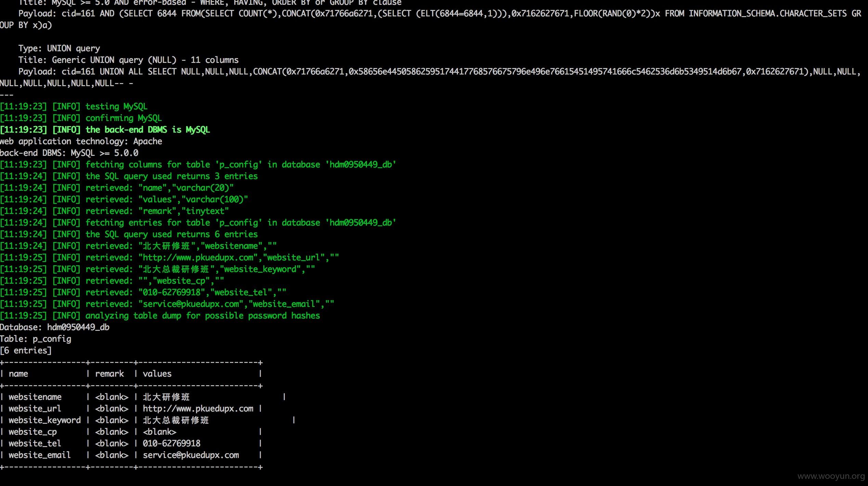This screenshot has height=486, width=868.
Task: Click <blank> remark in websitename row
Action: 112,397
